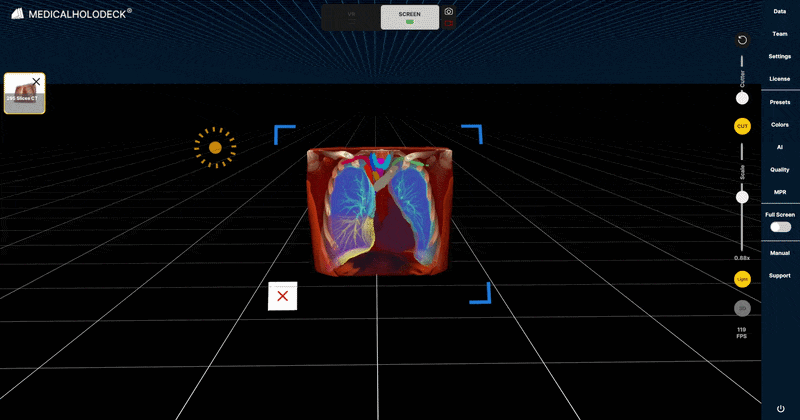Open the AI panel
The image size is (800, 420).
click(779, 147)
